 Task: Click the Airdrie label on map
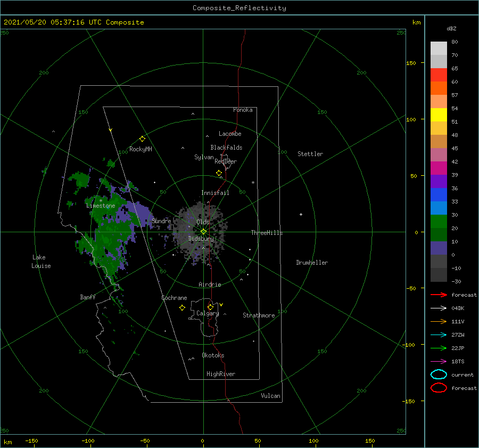point(210,284)
